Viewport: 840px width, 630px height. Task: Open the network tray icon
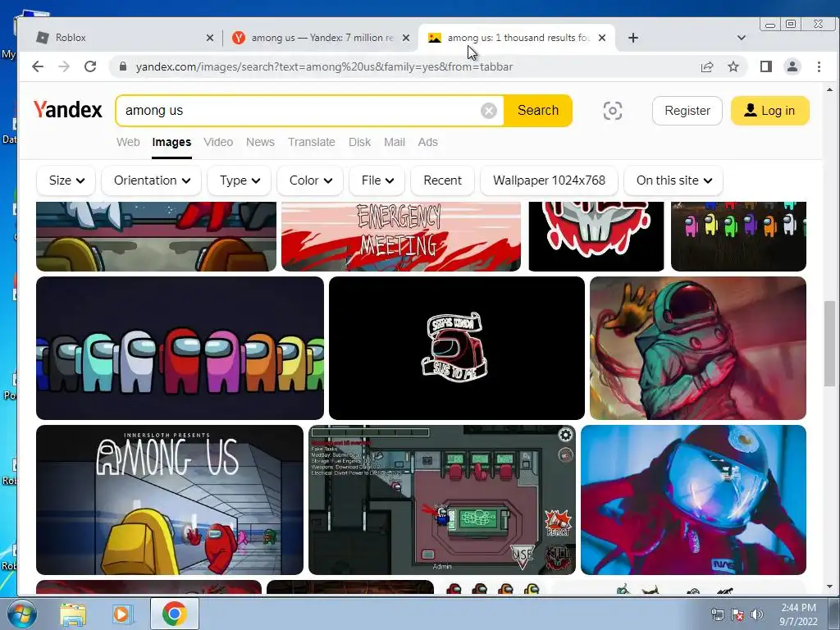(x=717, y=614)
